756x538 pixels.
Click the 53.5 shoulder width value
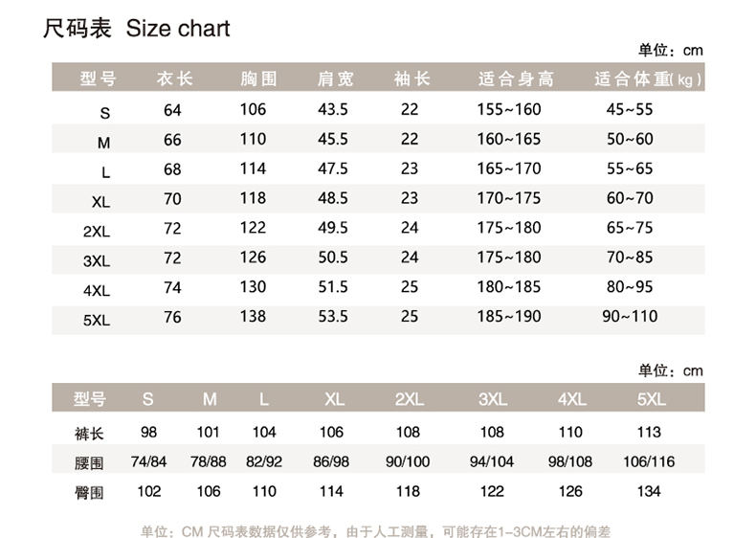pos(333,316)
